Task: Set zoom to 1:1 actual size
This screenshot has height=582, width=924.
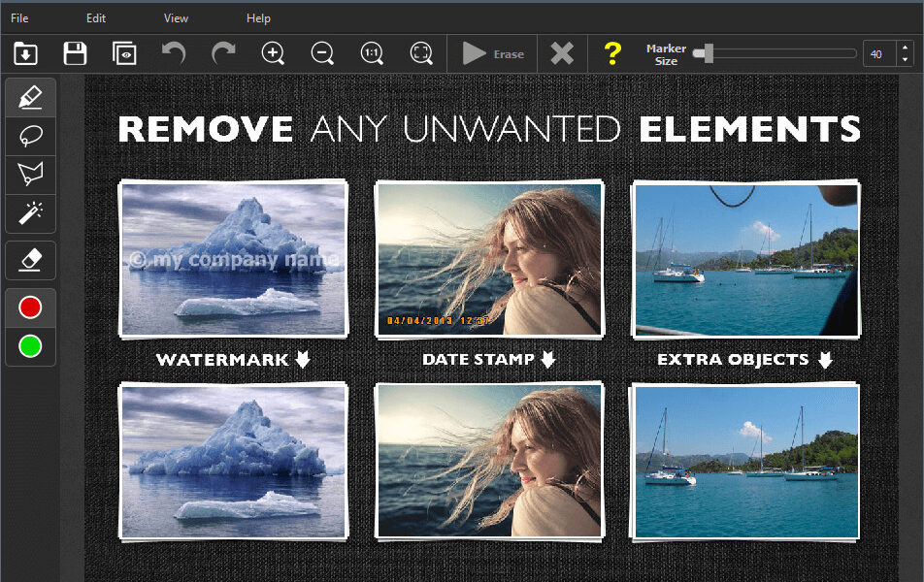Action: [x=372, y=54]
